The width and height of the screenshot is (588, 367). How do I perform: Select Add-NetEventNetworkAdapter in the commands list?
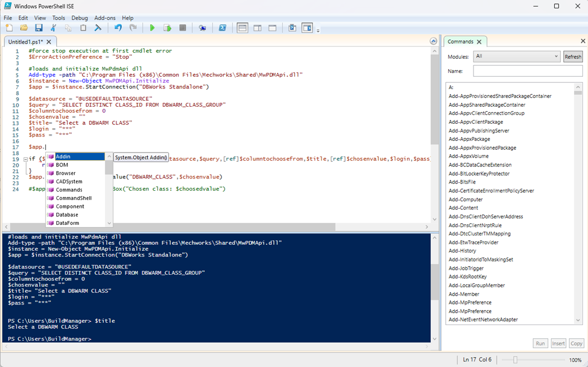[x=483, y=320]
